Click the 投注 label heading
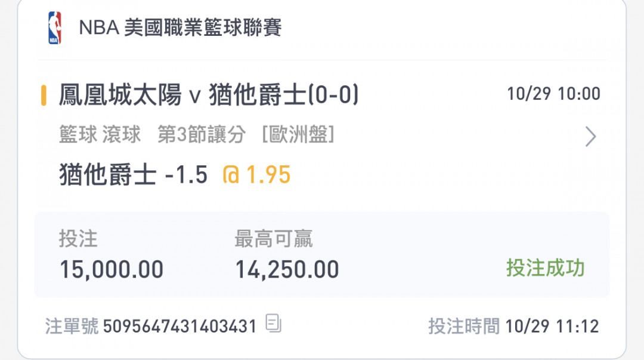644x360 pixels. 79,239
